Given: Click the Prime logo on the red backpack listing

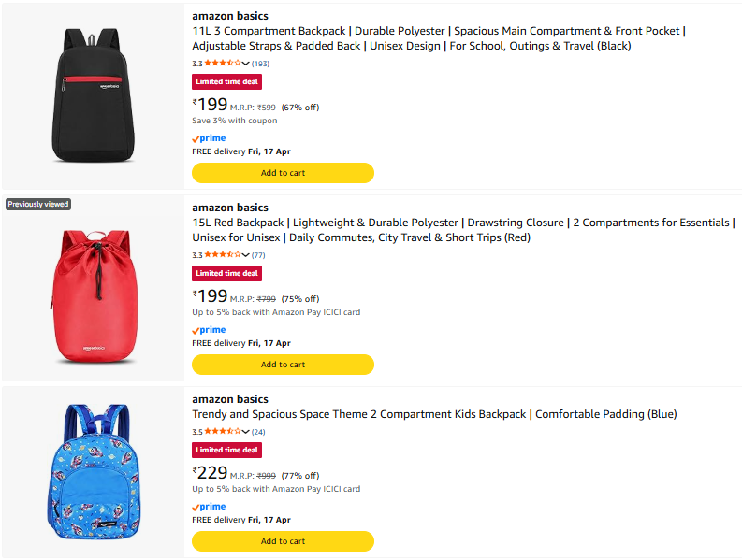Looking at the screenshot, I should tap(209, 330).
